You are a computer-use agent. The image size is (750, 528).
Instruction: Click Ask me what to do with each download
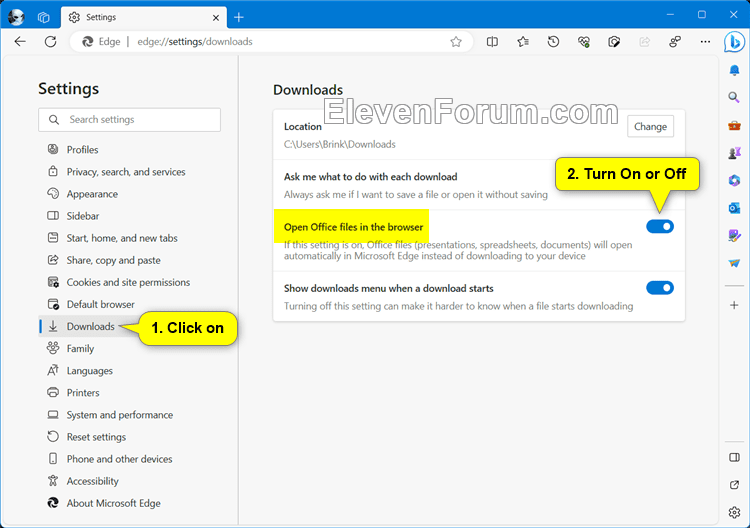tap(370, 176)
